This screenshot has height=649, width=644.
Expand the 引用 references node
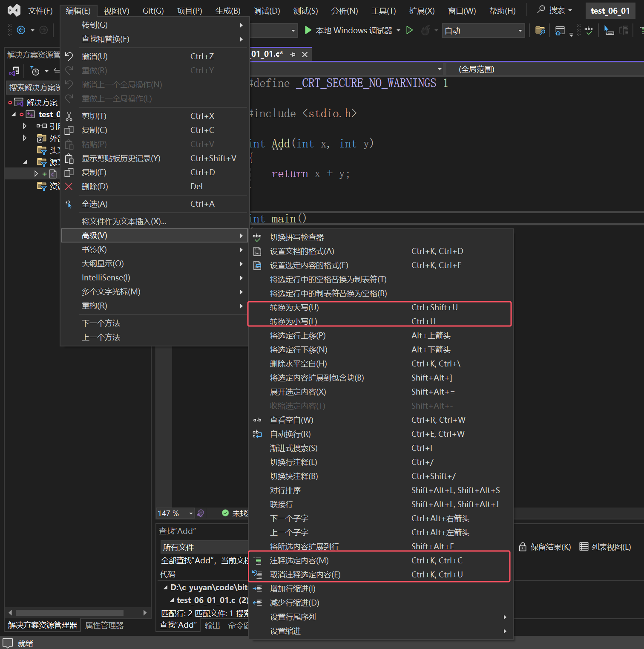25,126
